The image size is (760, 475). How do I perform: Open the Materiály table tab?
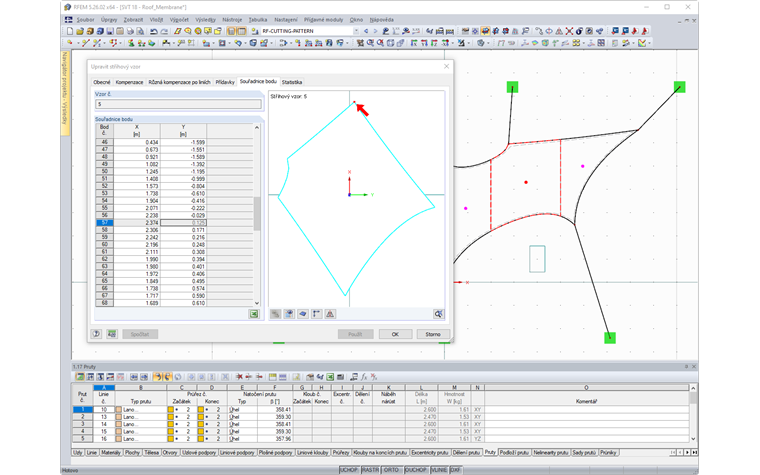coord(111,452)
